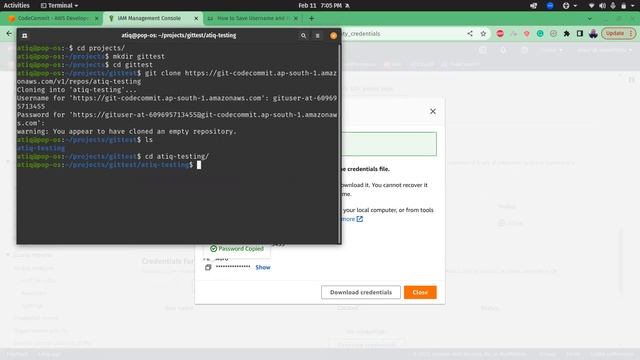The width and height of the screenshot is (640, 360).
Task: Click the grey circular extension icon
Action: pyautogui.click(x=553, y=33)
